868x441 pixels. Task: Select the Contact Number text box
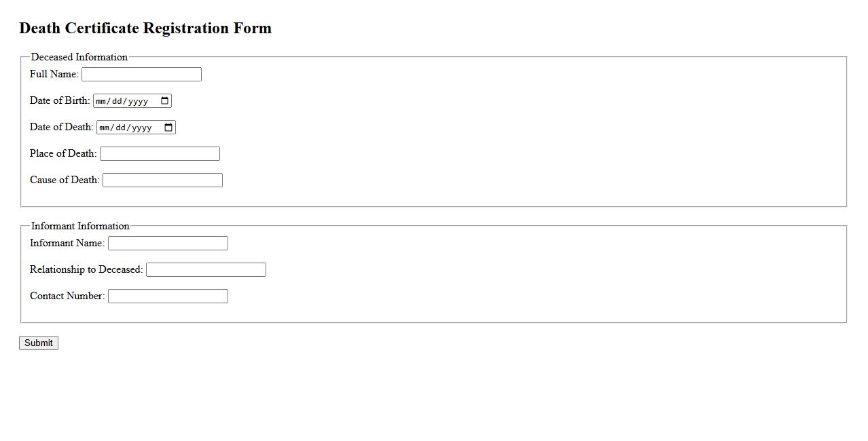168,296
